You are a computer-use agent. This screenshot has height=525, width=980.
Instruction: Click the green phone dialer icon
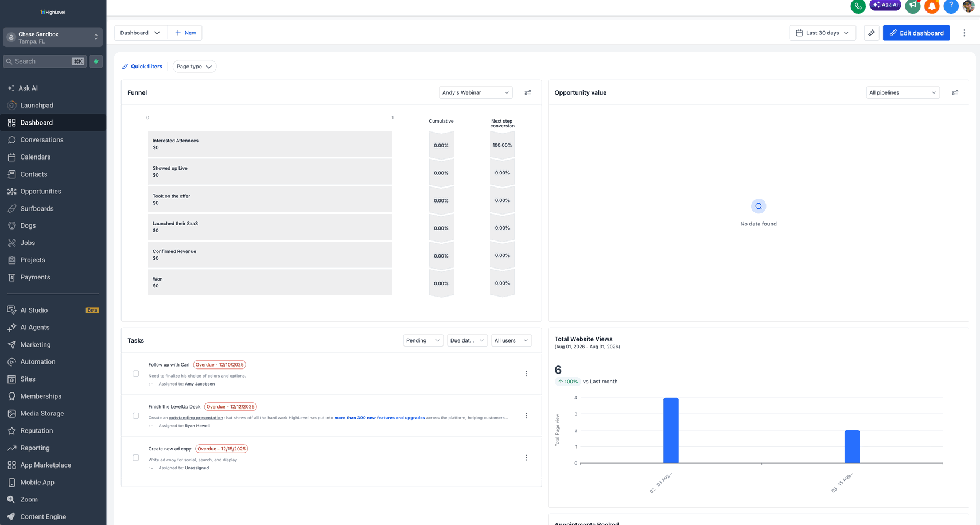(858, 6)
